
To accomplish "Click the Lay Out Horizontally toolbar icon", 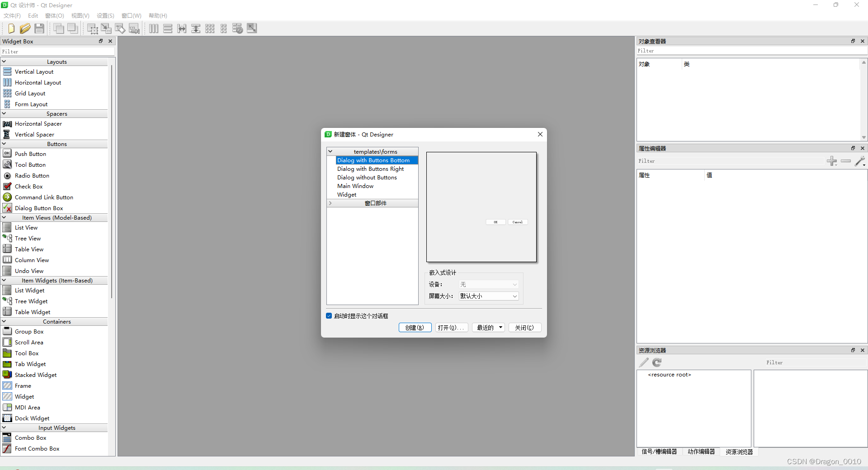I will pyautogui.click(x=154, y=28).
